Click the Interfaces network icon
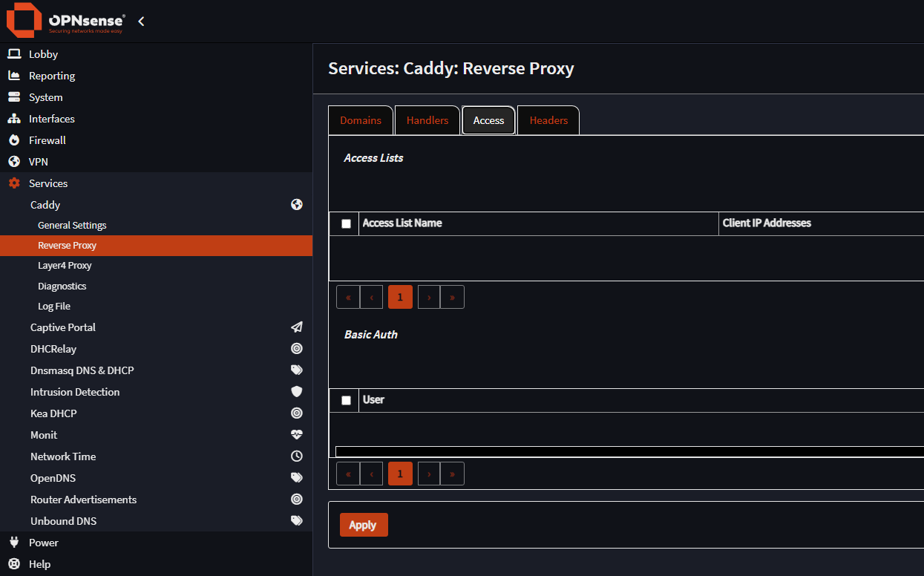 click(14, 119)
